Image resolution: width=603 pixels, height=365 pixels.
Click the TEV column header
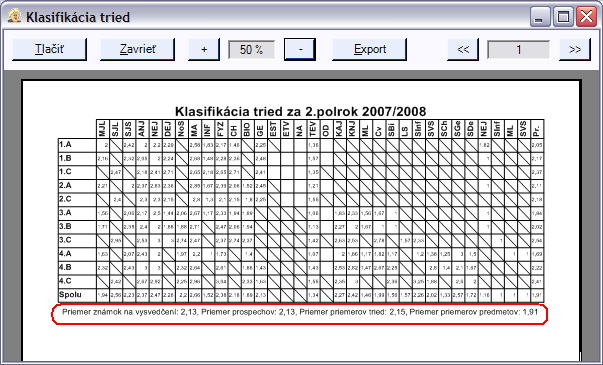[x=313, y=129]
